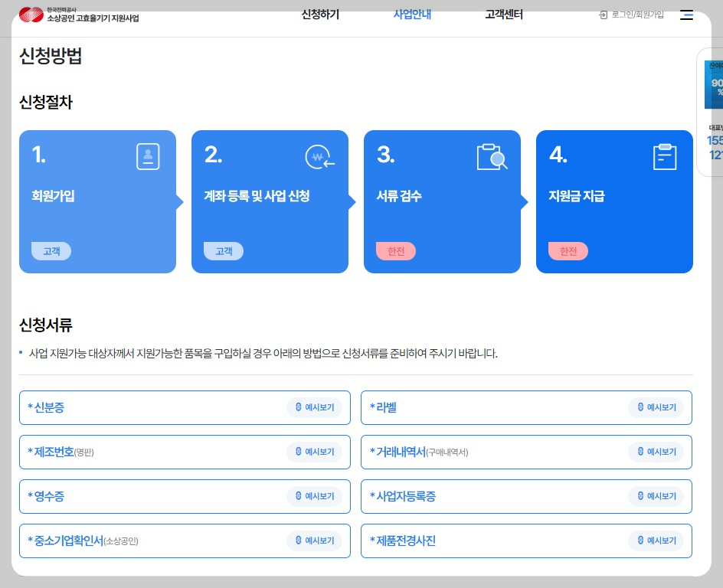The width and height of the screenshot is (723, 588).
Task: Click the person icon on the 회원가입 step card
Action: 147,156
